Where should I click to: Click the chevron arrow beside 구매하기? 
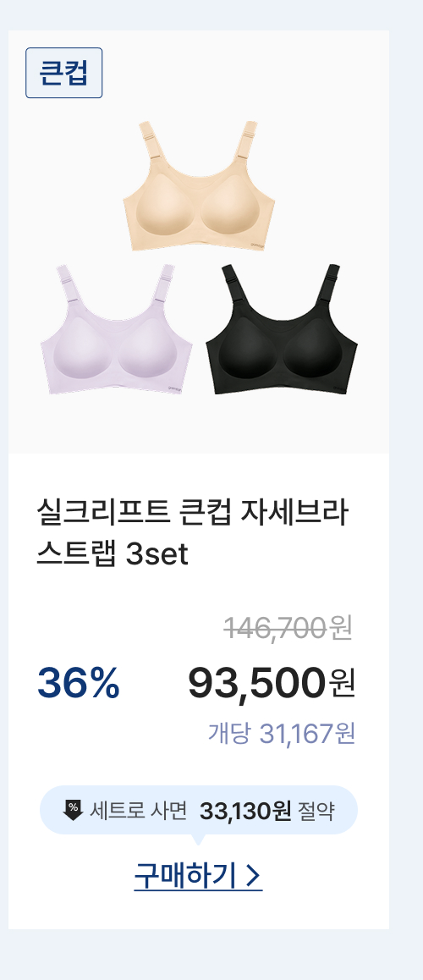click(252, 876)
